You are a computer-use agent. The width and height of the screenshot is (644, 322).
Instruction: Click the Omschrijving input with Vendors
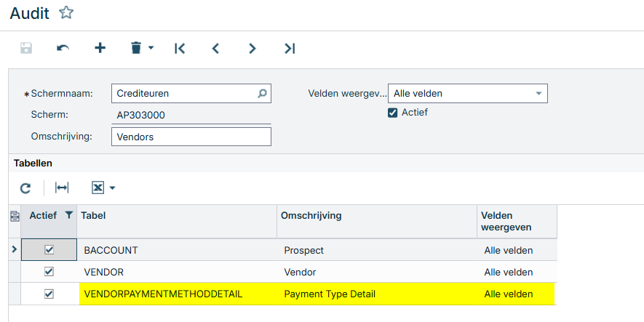tap(191, 137)
